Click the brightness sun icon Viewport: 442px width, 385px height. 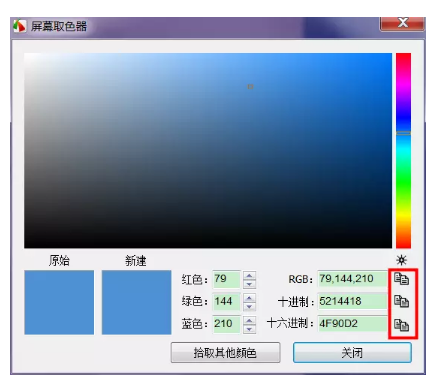pos(401,260)
